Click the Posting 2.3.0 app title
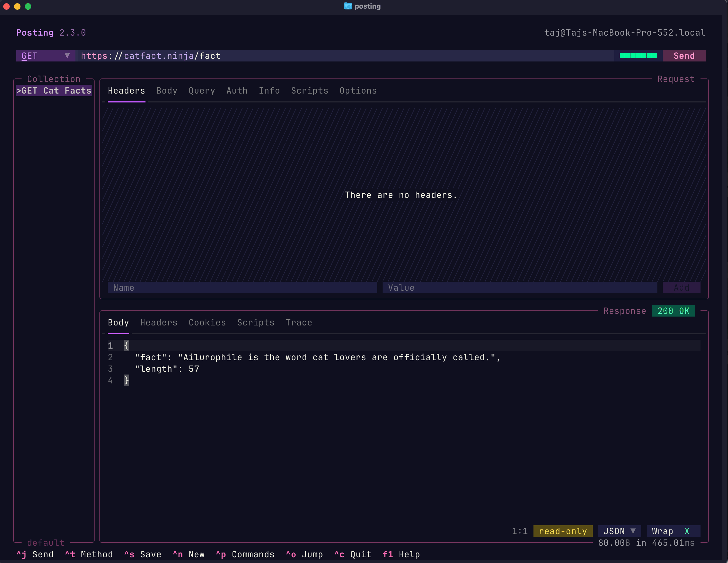Screen dimensions: 728x563 click(x=51, y=33)
